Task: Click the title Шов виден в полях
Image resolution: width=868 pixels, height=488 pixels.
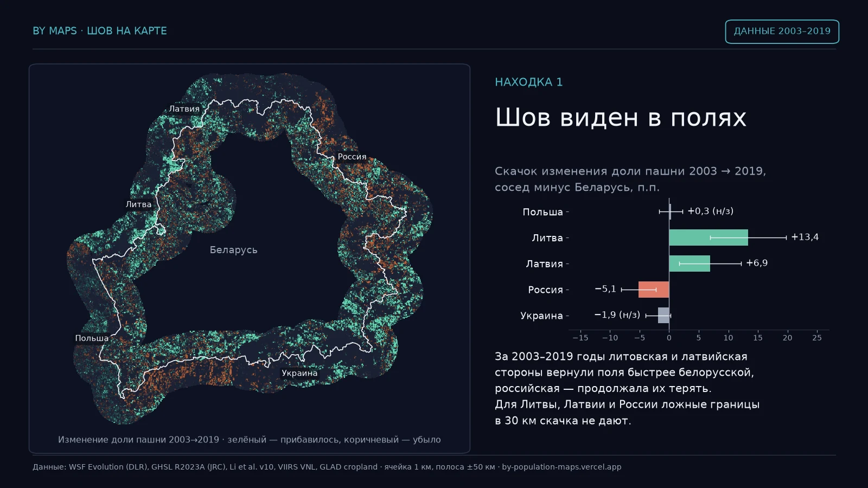Action: click(621, 118)
